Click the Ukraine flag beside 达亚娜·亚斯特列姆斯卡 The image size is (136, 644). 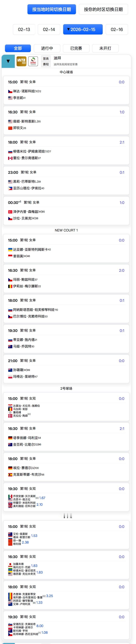point(10,250)
